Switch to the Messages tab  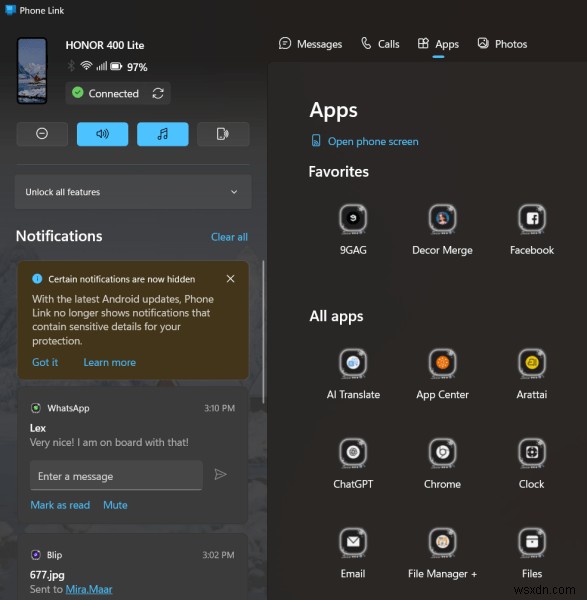(310, 44)
